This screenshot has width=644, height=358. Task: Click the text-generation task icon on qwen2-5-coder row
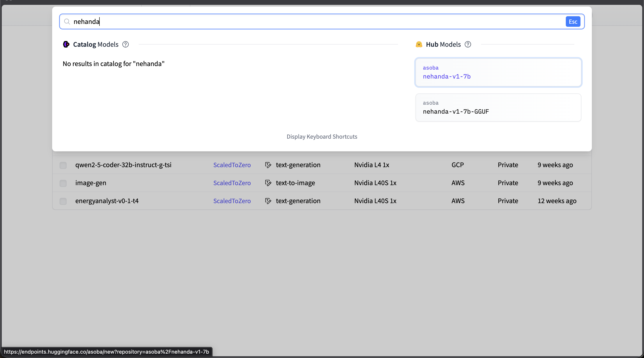268,165
